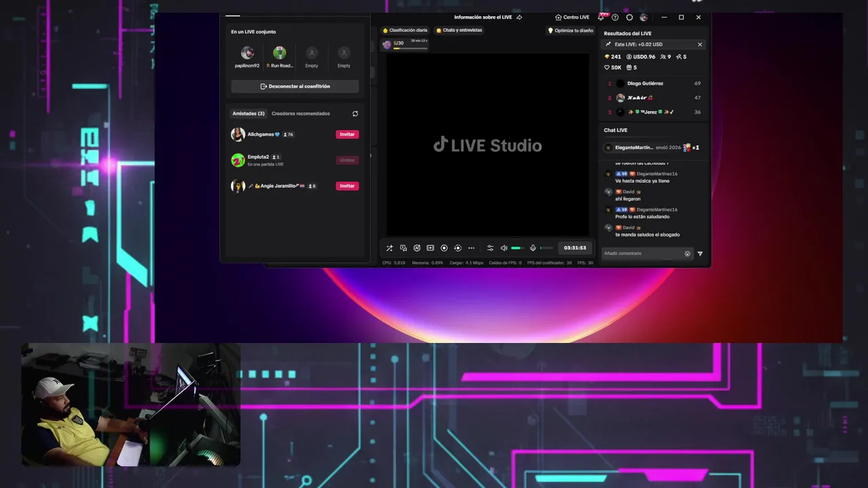Image resolution: width=868 pixels, height=488 pixels.
Task: Switch to Creadores recomendados tab
Action: pos(300,114)
